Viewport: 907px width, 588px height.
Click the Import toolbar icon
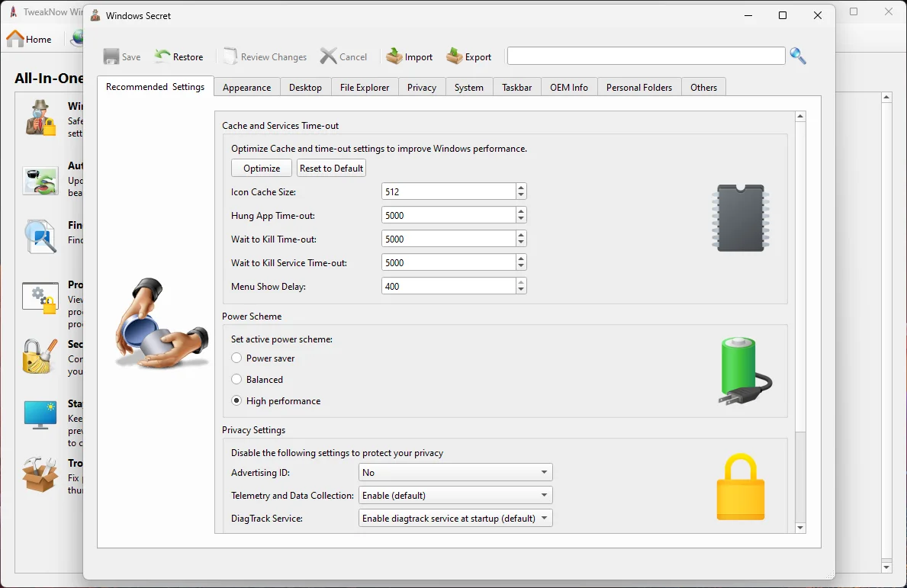[394, 56]
